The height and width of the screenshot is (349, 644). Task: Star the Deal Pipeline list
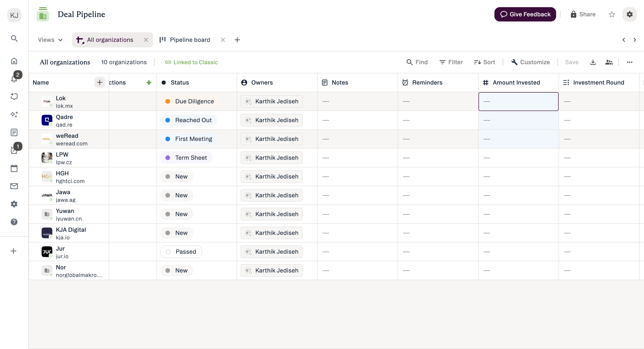(612, 15)
